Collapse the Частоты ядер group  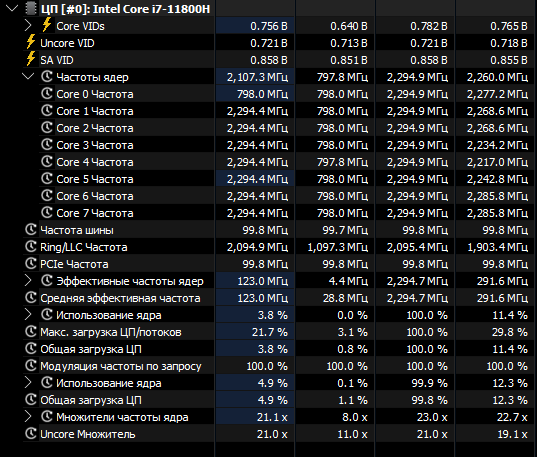click(x=28, y=76)
